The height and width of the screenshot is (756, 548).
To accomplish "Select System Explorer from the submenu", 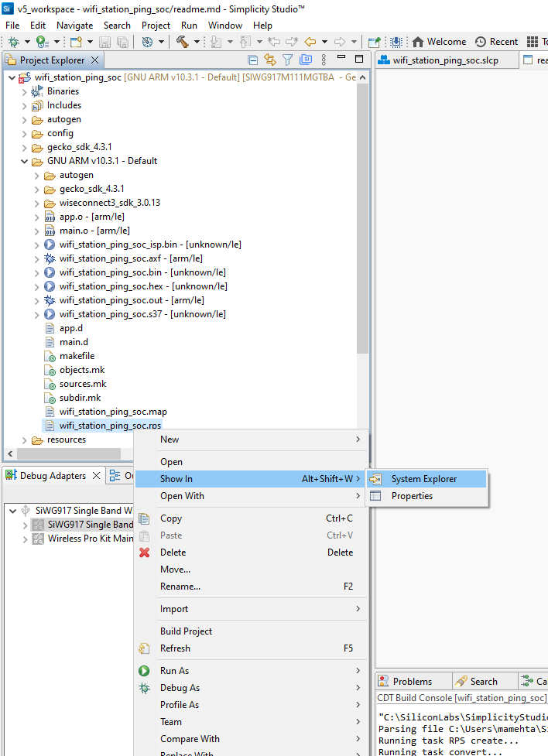I will pyautogui.click(x=423, y=479).
